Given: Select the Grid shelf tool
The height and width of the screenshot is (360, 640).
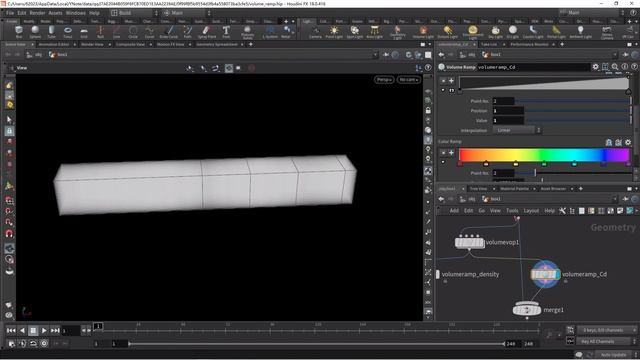Looking at the screenshot, I should coord(84,31).
